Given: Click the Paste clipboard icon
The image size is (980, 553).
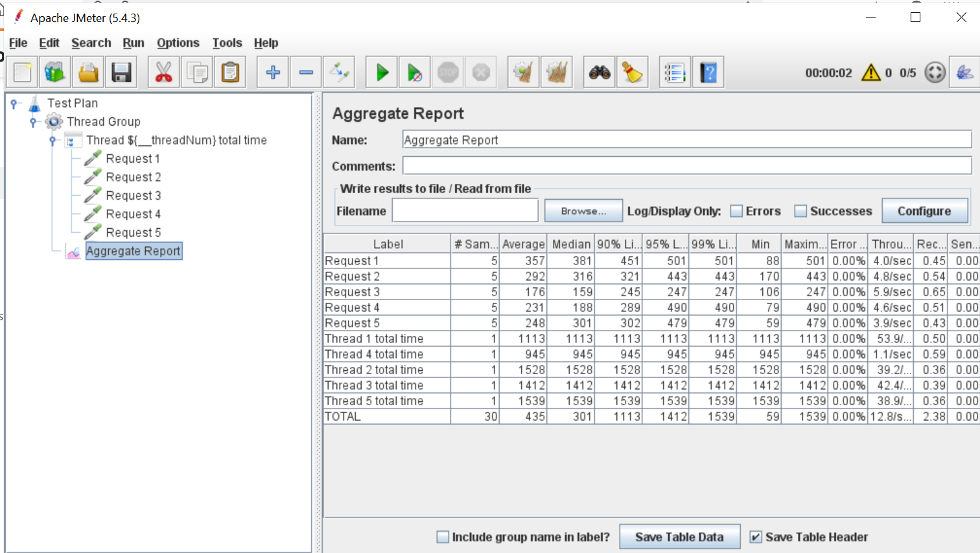Looking at the screenshot, I should click(x=230, y=72).
